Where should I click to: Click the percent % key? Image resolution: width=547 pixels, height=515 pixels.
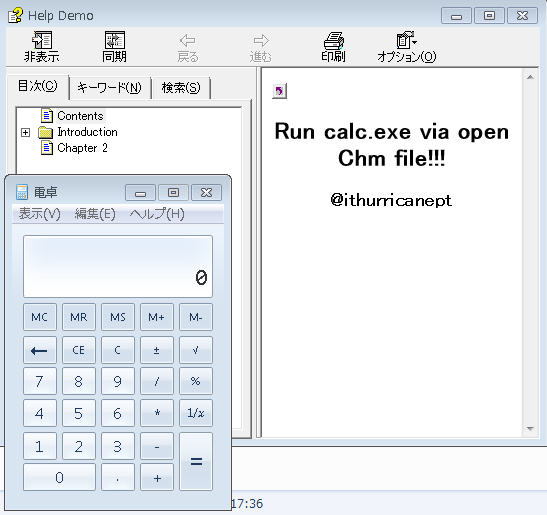pyautogui.click(x=196, y=381)
